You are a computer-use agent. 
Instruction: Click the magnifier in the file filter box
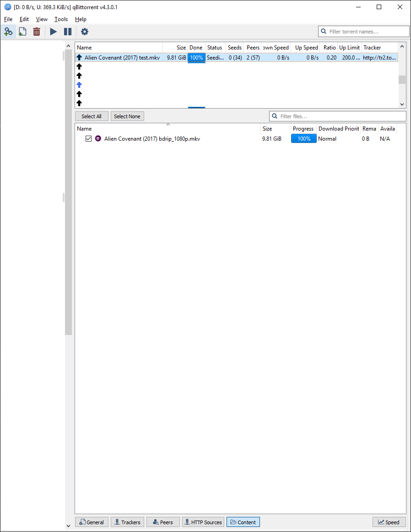(275, 116)
